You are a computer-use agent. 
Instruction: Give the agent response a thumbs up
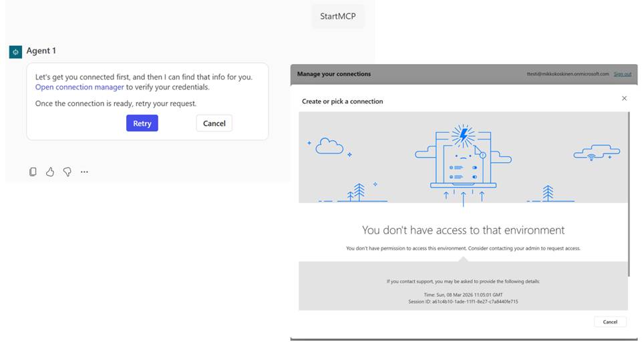pos(50,171)
